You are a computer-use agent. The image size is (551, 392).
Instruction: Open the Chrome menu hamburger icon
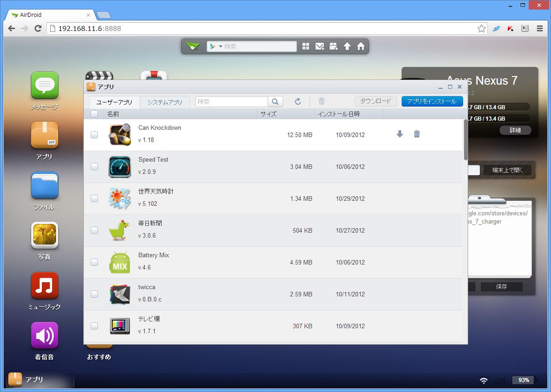tap(540, 28)
